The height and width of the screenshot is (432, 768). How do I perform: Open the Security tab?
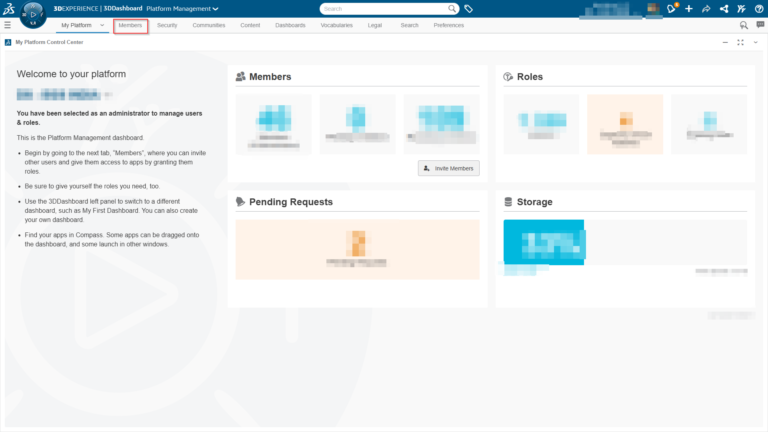[167, 25]
